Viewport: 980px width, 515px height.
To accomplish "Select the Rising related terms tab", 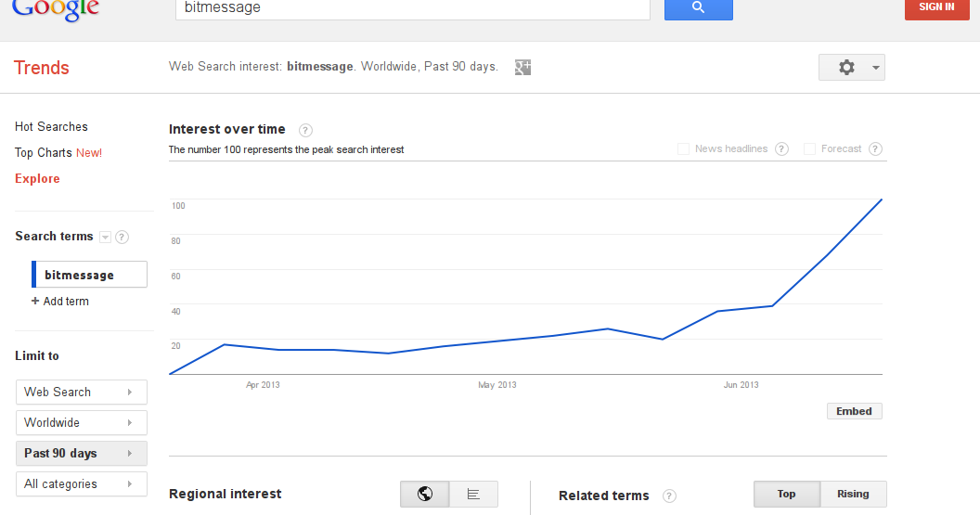I will pyautogui.click(x=853, y=494).
